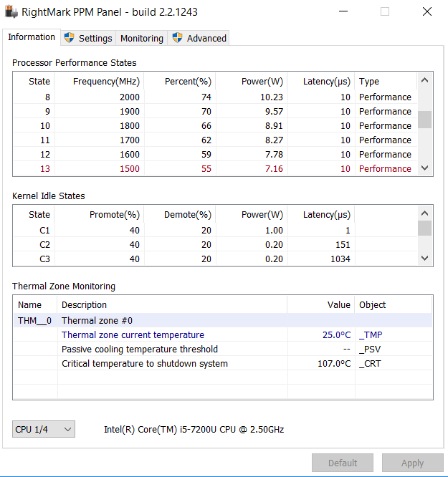Image resolution: width=448 pixels, height=477 pixels.
Task: Open the Monitoring tab
Action: pyautogui.click(x=142, y=39)
